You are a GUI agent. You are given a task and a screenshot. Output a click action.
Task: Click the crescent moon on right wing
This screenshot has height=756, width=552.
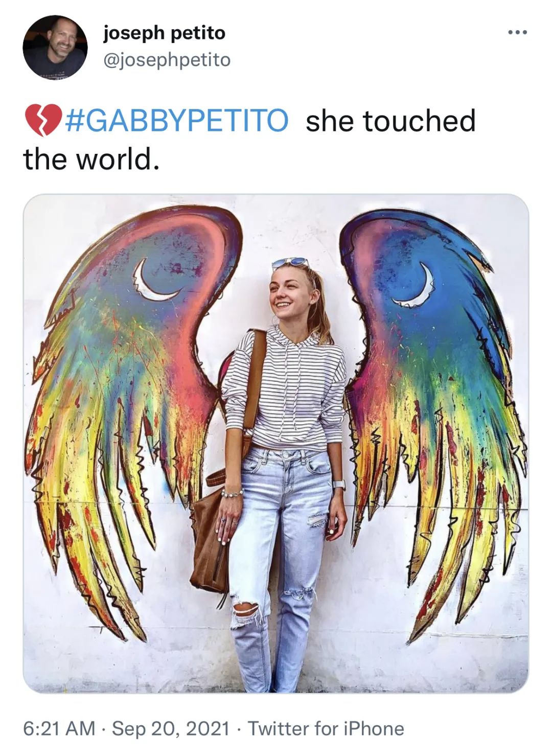point(419,285)
